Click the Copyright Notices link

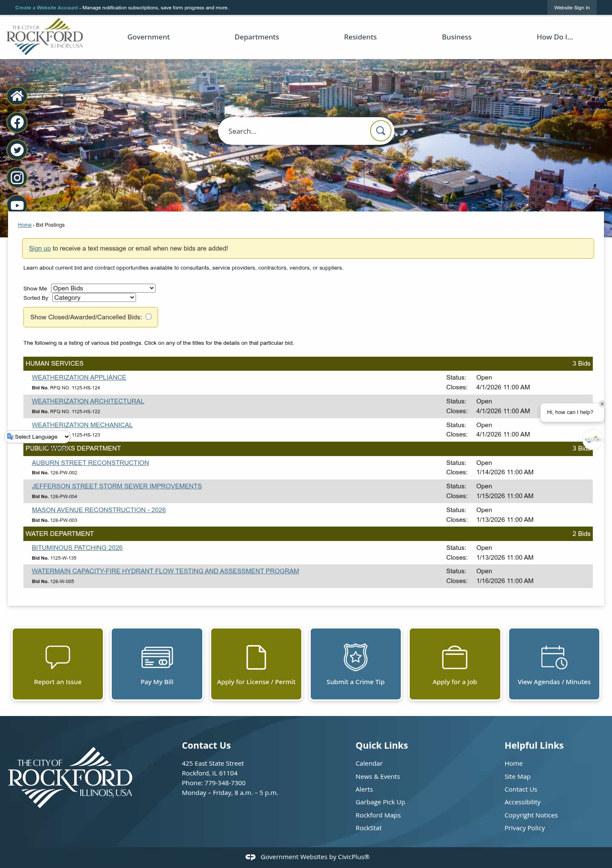531,815
